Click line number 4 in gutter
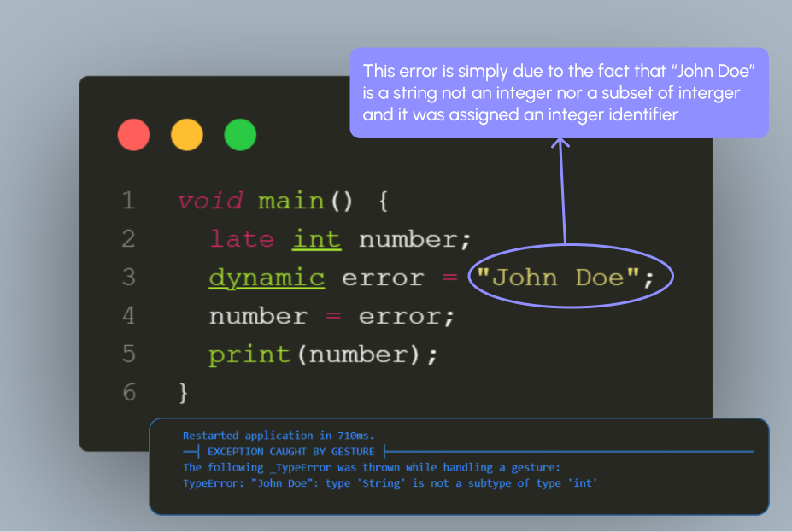792x532 pixels. (128, 315)
